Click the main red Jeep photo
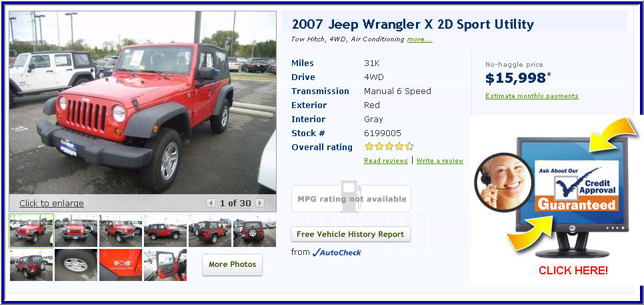Viewport: 644px width, 305px height. click(143, 102)
